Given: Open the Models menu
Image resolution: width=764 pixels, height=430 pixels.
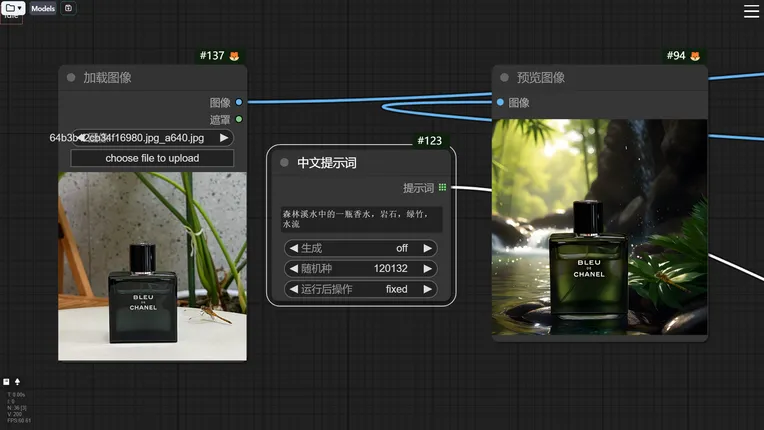Looking at the screenshot, I should coord(43,8).
